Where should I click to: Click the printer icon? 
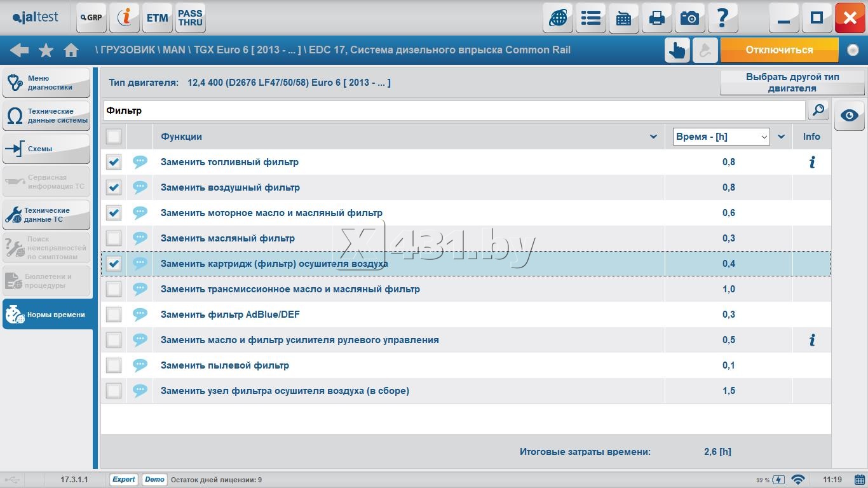(x=656, y=18)
